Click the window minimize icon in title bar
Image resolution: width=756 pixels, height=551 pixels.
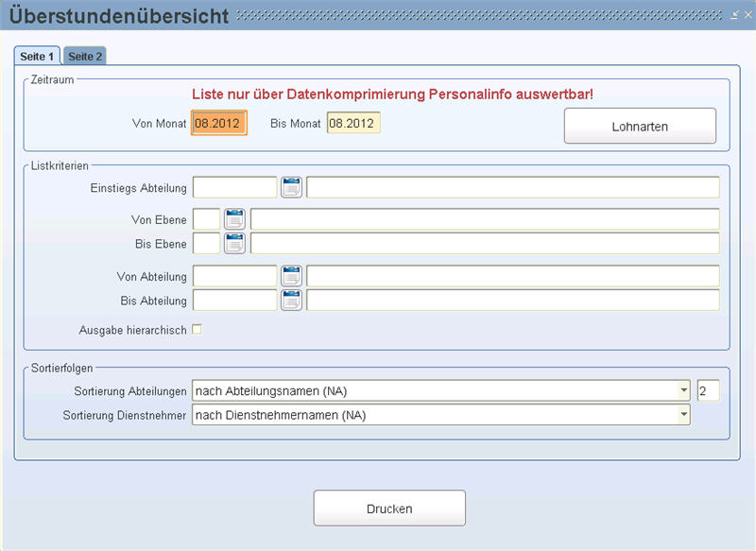[x=734, y=15]
